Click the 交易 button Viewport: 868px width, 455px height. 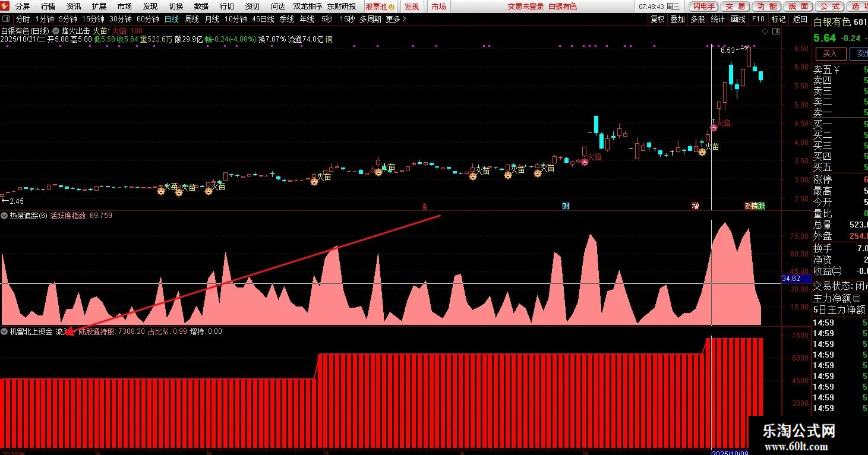click(735, 7)
